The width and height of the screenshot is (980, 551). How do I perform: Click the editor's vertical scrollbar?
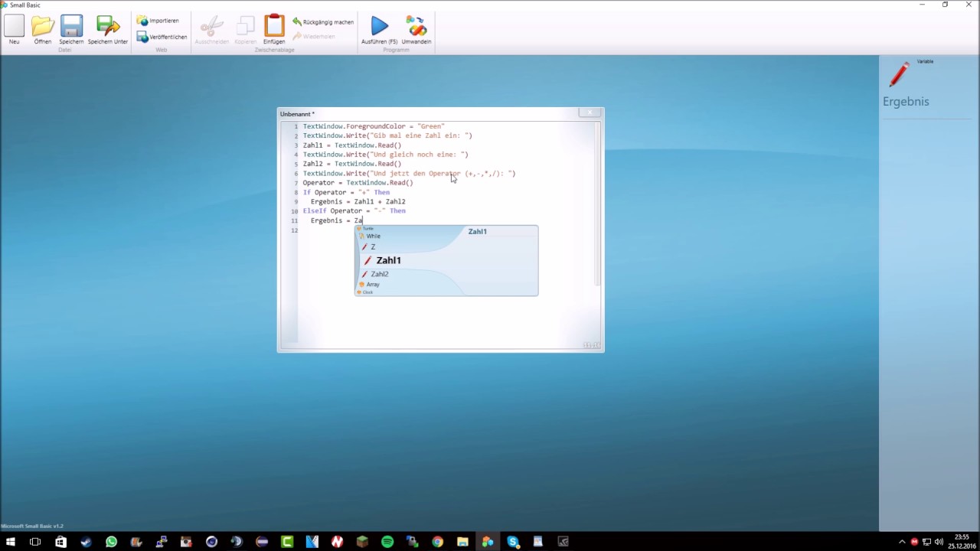[x=597, y=203]
